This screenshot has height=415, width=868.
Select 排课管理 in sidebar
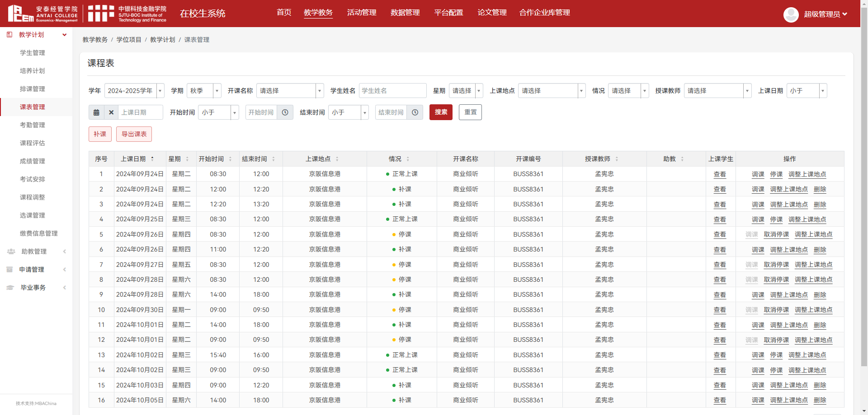(33, 89)
